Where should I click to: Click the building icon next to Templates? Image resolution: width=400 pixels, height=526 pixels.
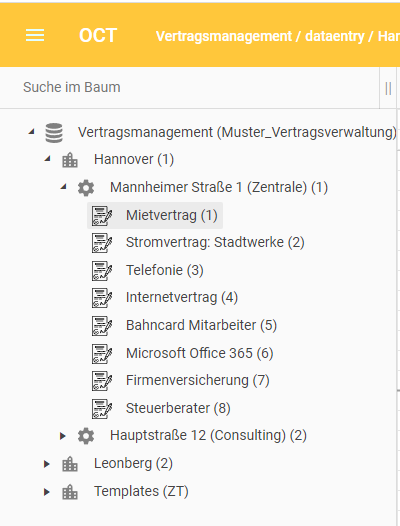[x=70, y=492]
